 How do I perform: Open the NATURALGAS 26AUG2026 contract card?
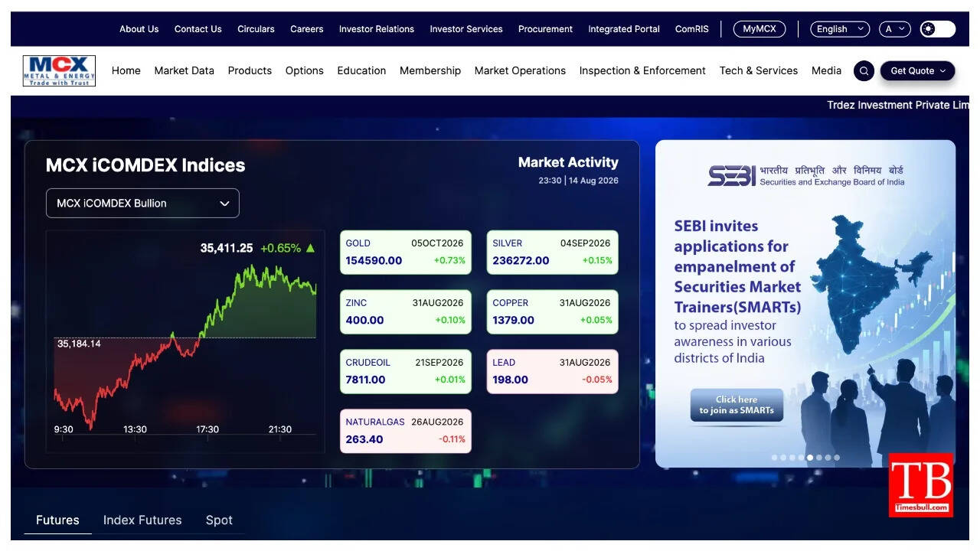tap(406, 431)
